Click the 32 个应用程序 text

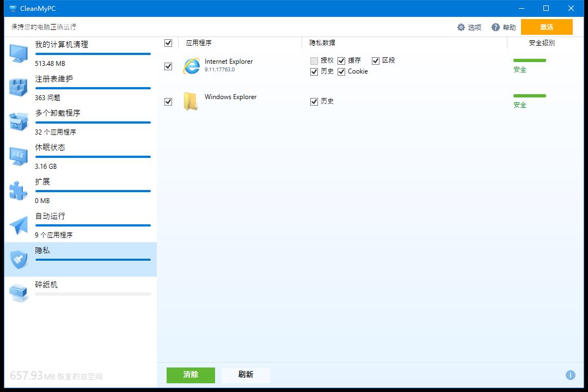pos(56,132)
